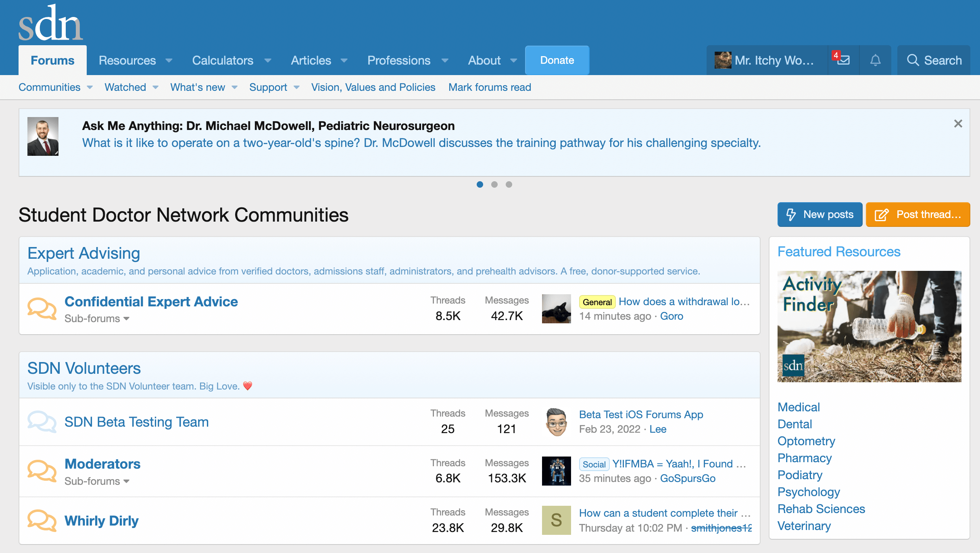Open Vision, Values and Policies link
The height and width of the screenshot is (553, 980).
[x=373, y=87]
